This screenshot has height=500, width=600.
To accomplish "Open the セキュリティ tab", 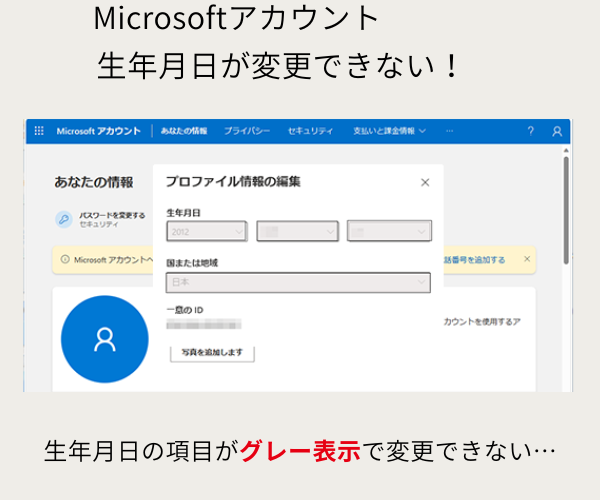I will [x=310, y=131].
